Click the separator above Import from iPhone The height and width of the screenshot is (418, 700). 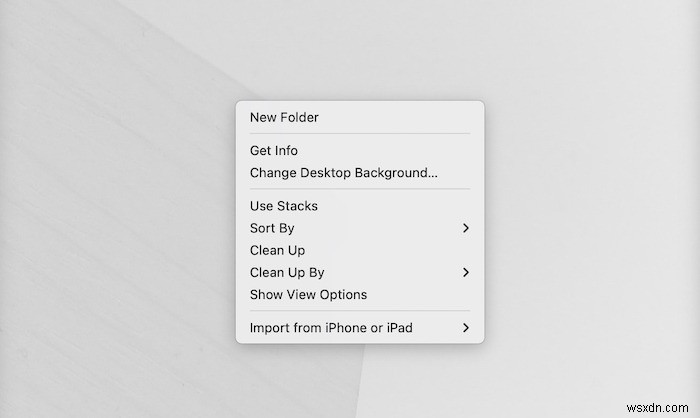[360, 311]
